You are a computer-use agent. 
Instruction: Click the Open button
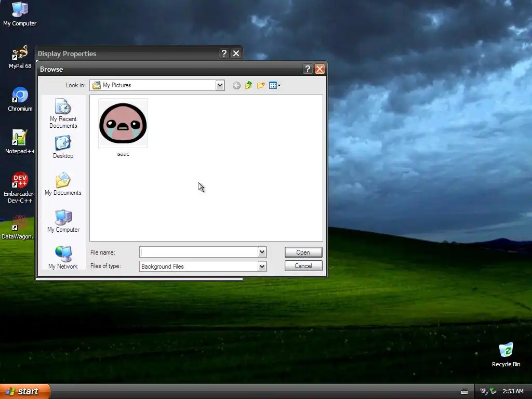(303, 252)
